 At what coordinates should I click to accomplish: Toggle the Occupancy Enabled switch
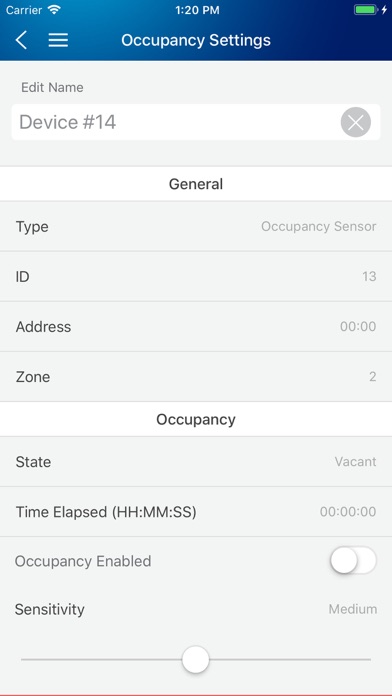pyautogui.click(x=353, y=561)
